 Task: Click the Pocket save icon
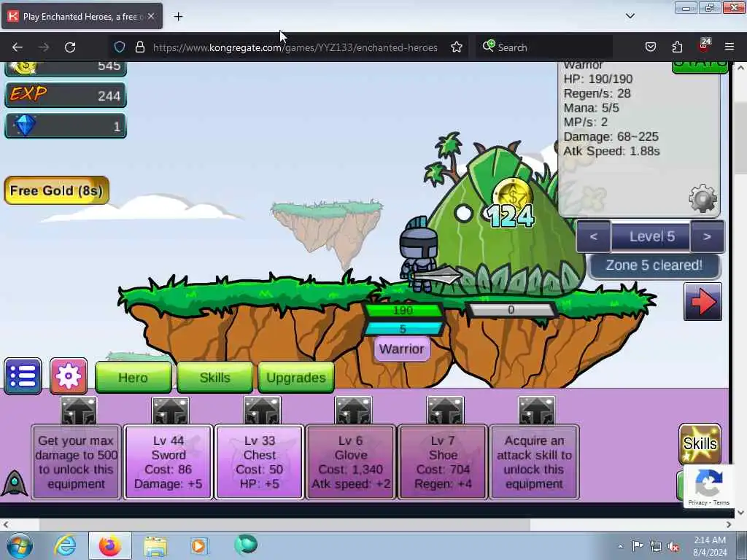click(x=651, y=47)
